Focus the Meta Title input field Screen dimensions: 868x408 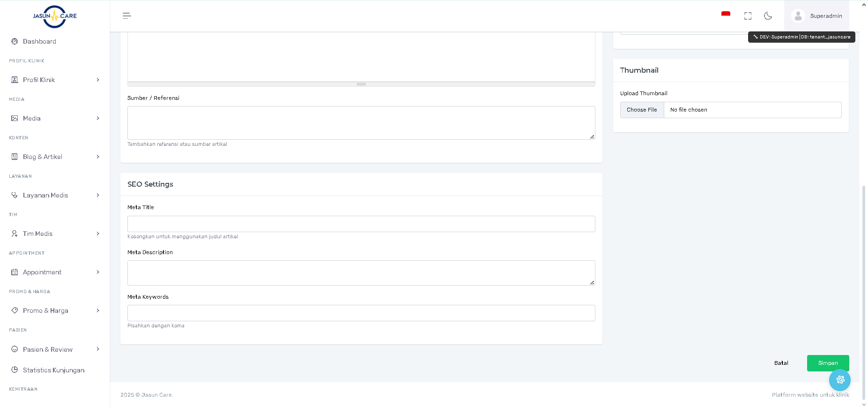point(361,224)
